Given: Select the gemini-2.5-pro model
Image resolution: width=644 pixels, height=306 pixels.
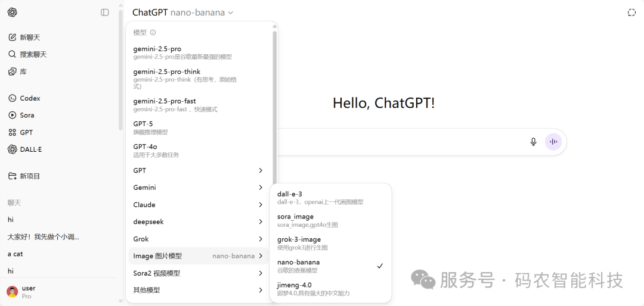Looking at the screenshot, I should click(199, 53).
